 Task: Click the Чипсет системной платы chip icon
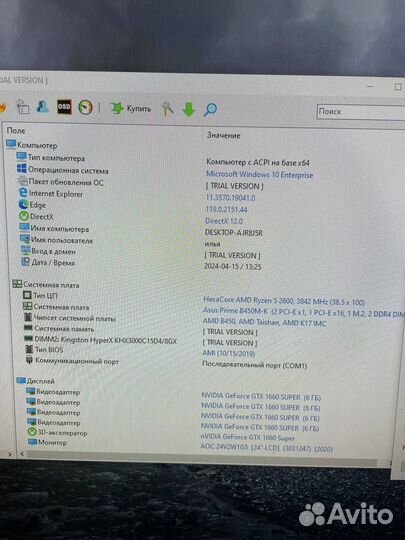[x=28, y=317]
